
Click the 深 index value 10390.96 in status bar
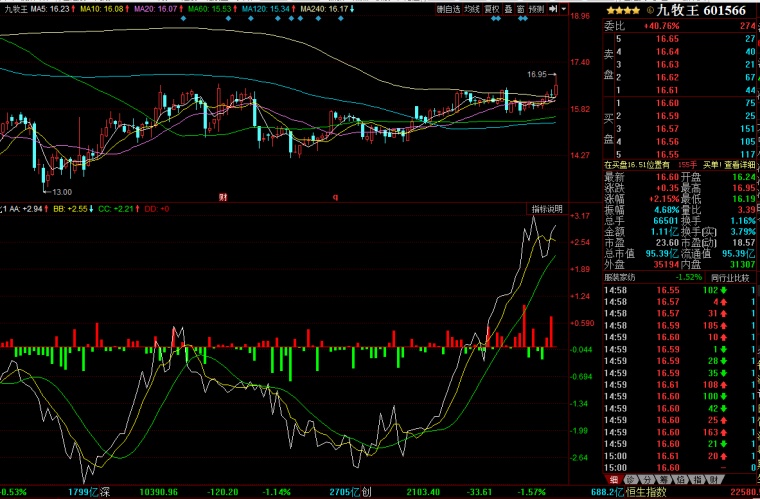(x=158, y=492)
